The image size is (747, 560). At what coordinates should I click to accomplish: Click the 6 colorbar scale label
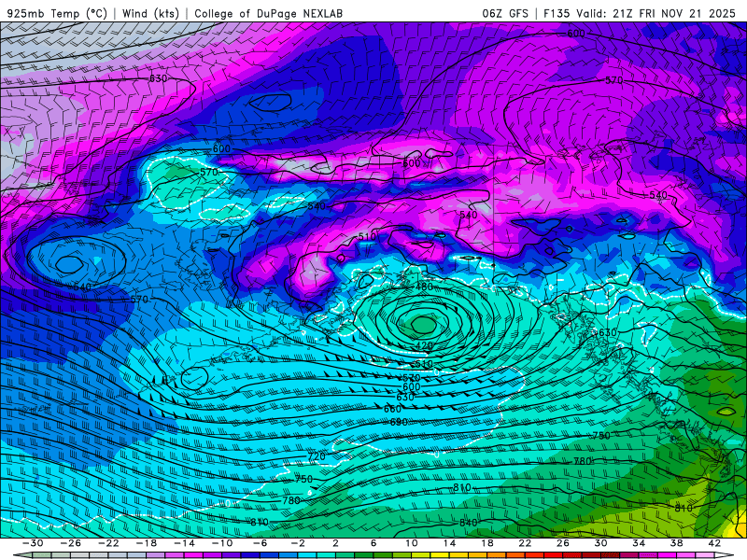pyautogui.click(x=373, y=543)
